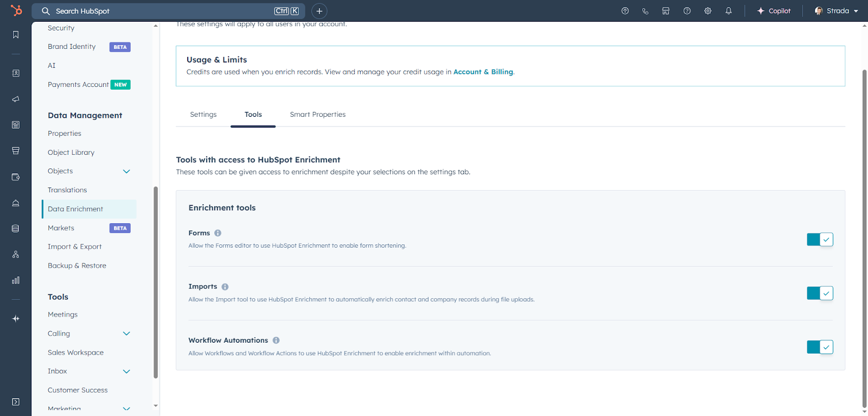Viewport: 868px width, 416px height.
Task: Click the HubSpot sprocket logo
Action: [x=16, y=10]
